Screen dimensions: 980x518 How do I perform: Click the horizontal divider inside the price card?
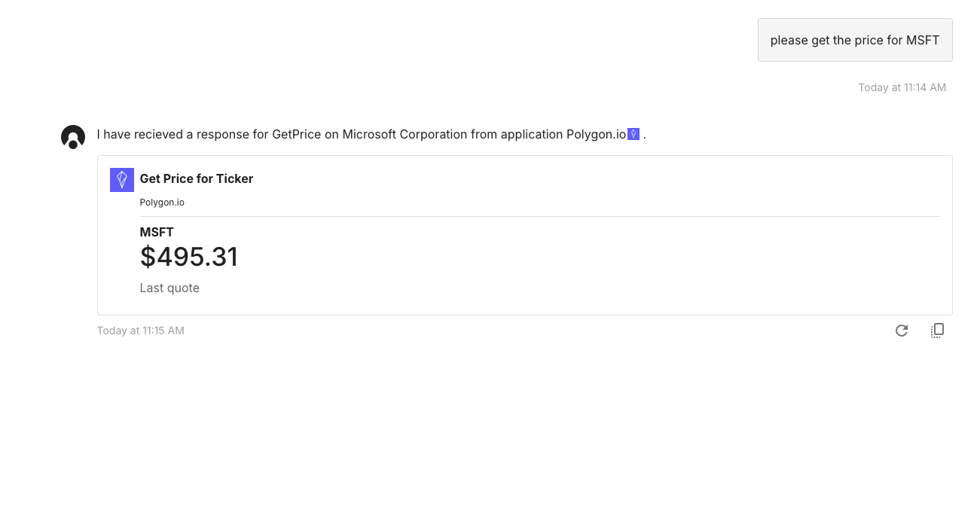coord(540,216)
